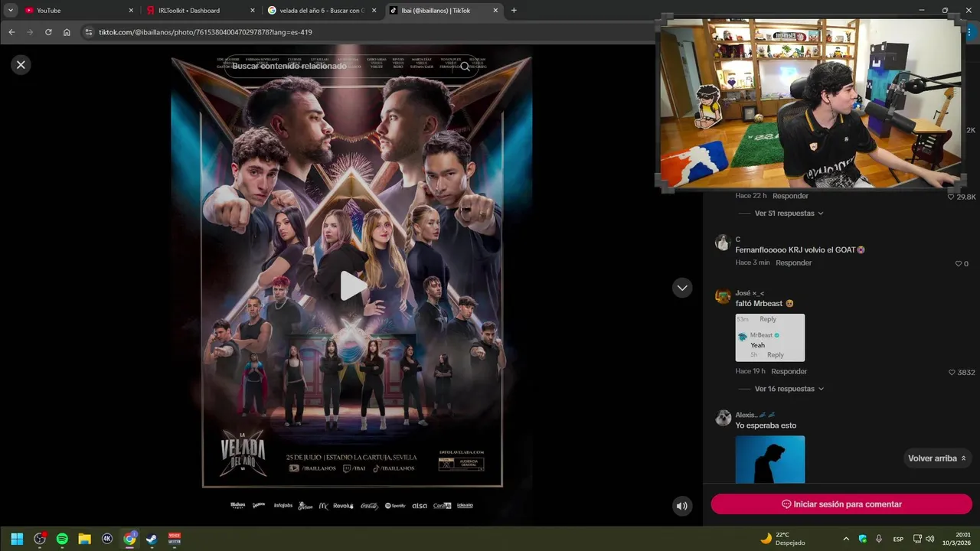
Task: Click the tiktok.com address bar URL
Action: (x=205, y=32)
